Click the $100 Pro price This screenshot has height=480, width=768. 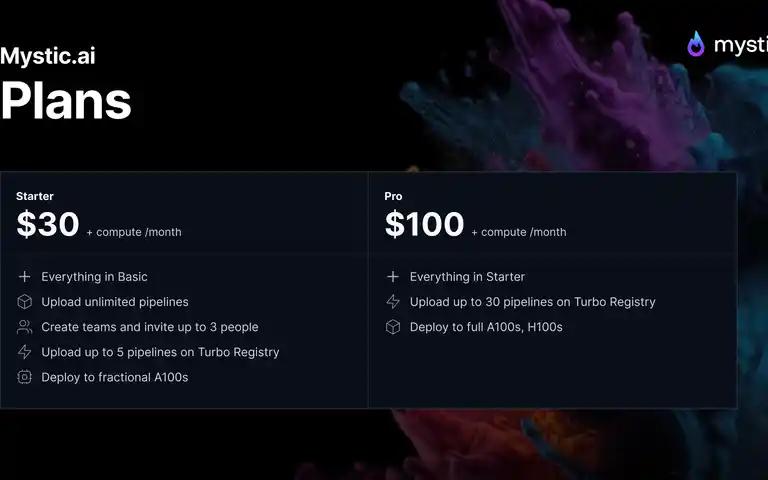[424, 224]
